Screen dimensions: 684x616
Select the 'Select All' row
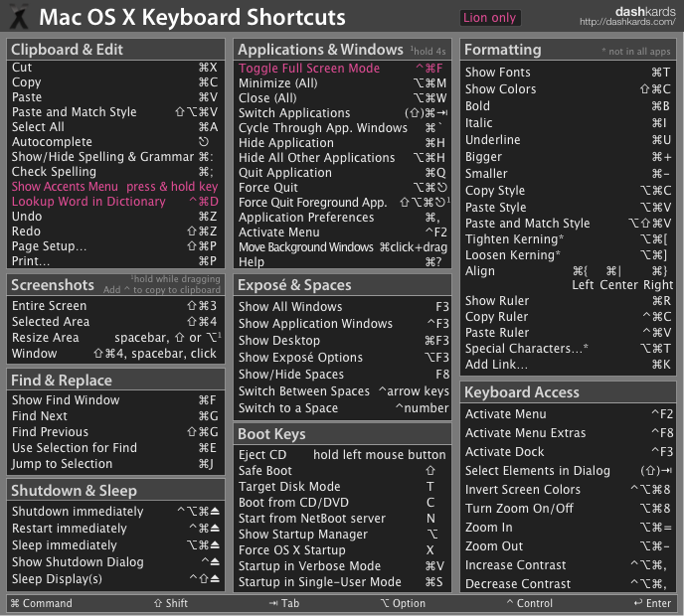pyautogui.click(x=115, y=127)
